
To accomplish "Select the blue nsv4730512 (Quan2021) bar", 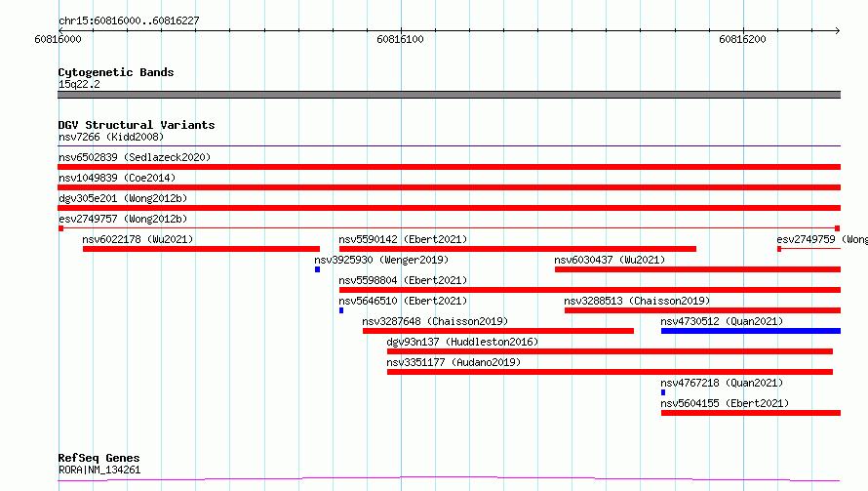I will (x=751, y=331).
